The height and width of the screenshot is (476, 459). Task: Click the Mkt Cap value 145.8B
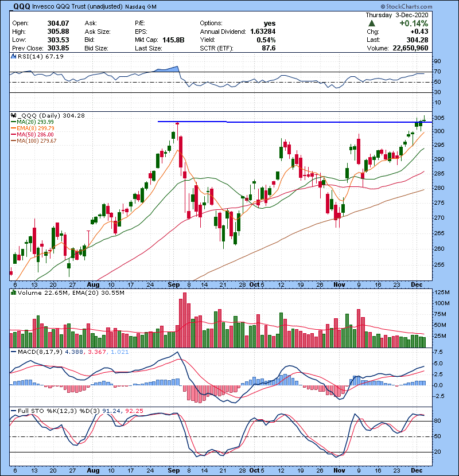pyautogui.click(x=173, y=40)
